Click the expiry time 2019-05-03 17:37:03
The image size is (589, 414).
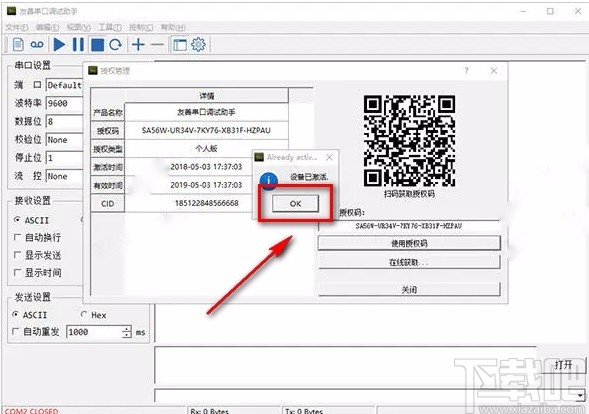point(206,185)
